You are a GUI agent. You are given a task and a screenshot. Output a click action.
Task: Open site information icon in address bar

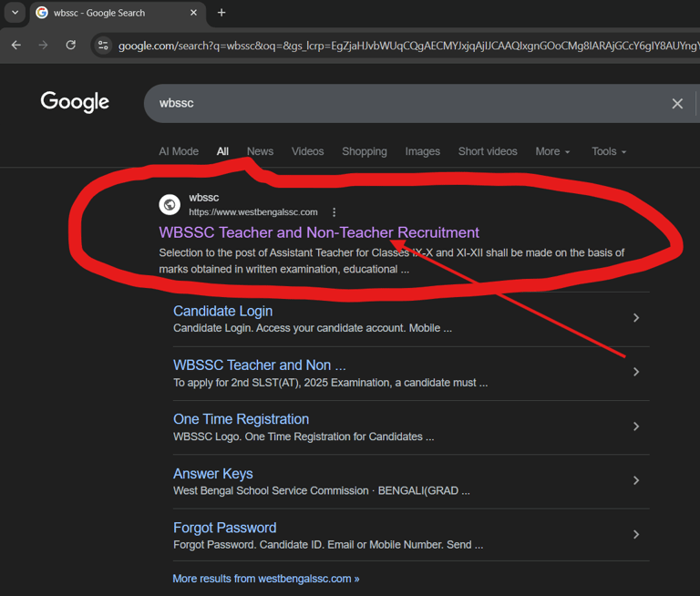[103, 45]
